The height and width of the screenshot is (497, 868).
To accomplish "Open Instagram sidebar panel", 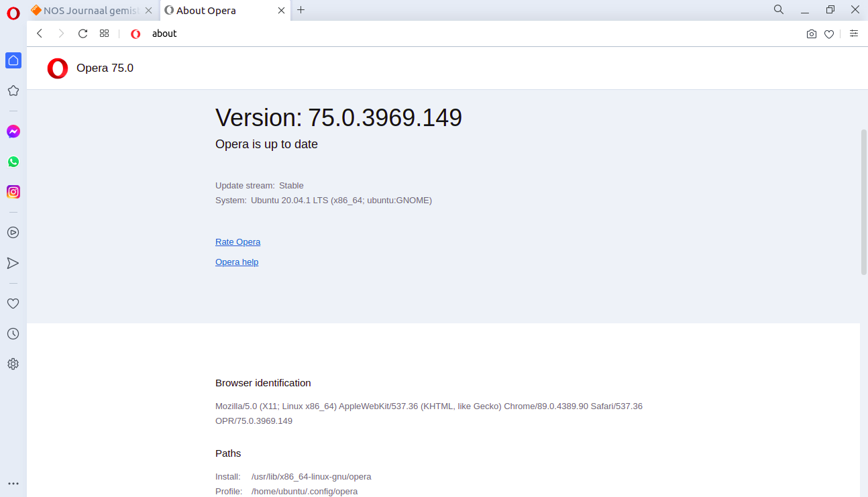I will click(13, 192).
